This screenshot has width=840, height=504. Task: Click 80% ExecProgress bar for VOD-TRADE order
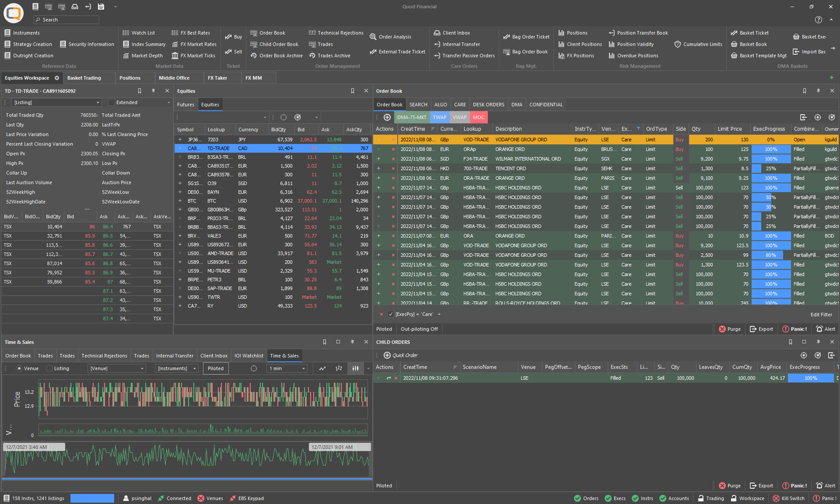coord(771,255)
